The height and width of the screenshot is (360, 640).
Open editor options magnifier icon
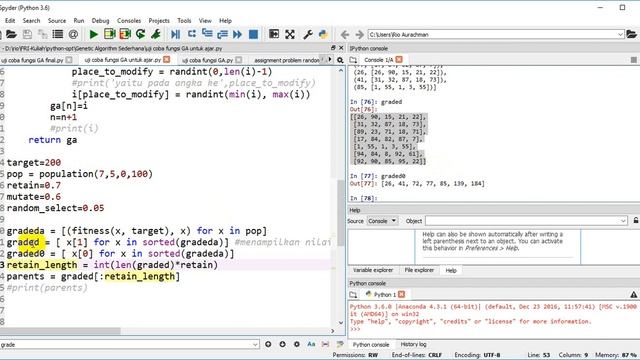340,60
